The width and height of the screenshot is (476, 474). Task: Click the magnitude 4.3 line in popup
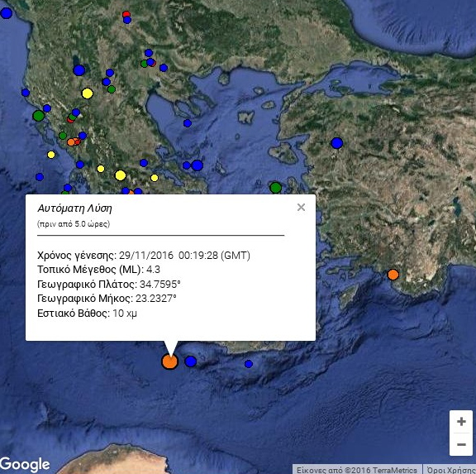click(x=98, y=270)
